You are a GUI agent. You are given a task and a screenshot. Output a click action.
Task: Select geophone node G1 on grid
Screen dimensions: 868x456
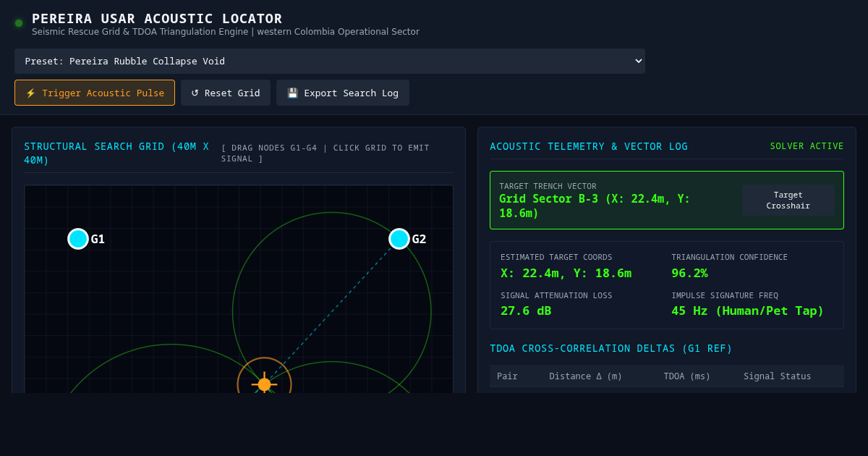(x=78, y=239)
